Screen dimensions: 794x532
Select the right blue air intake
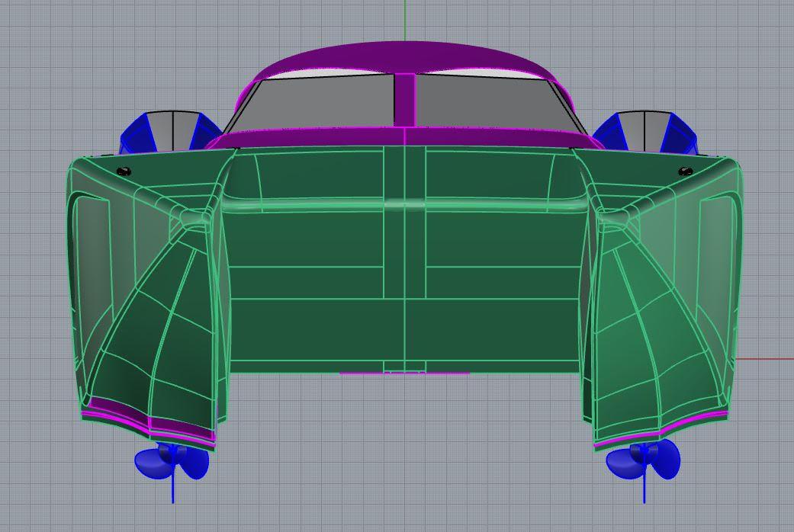pyautogui.click(x=644, y=132)
